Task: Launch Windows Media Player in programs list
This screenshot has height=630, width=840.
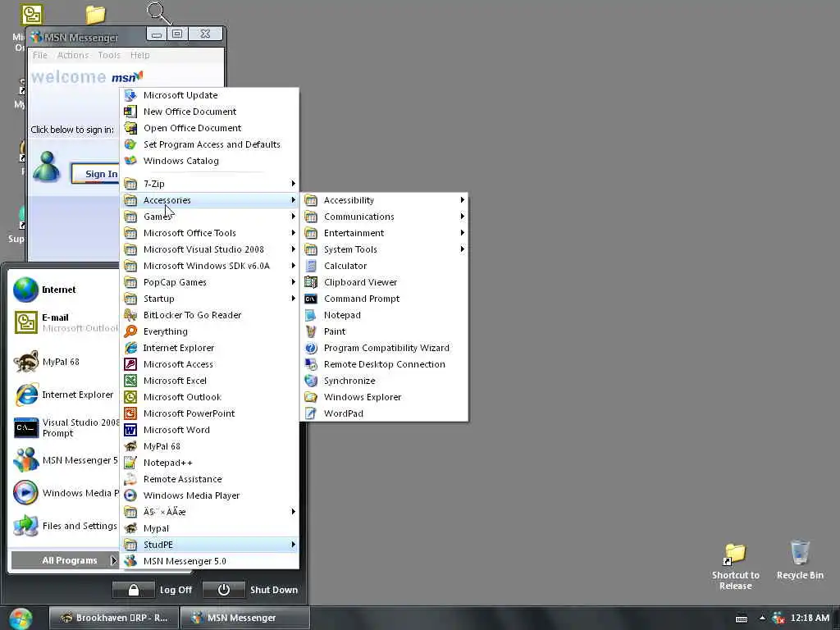Action: (x=209, y=495)
